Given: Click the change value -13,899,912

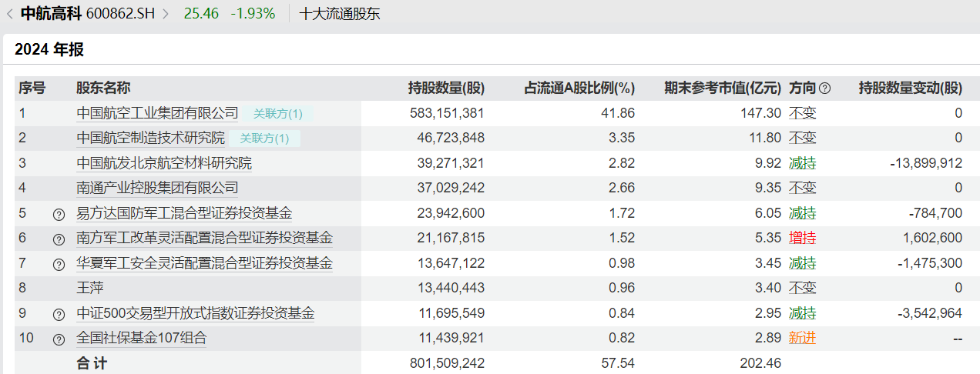Looking at the screenshot, I should tap(925, 163).
